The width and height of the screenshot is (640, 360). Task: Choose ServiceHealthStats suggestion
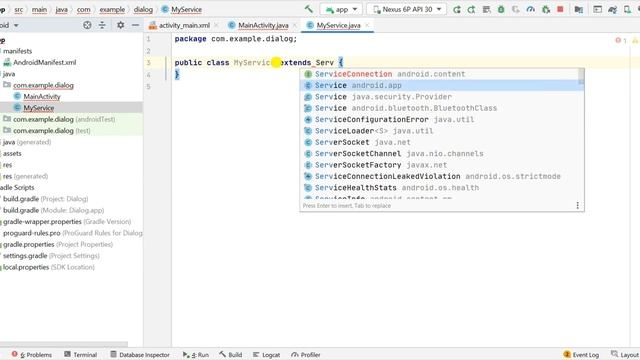(439, 188)
